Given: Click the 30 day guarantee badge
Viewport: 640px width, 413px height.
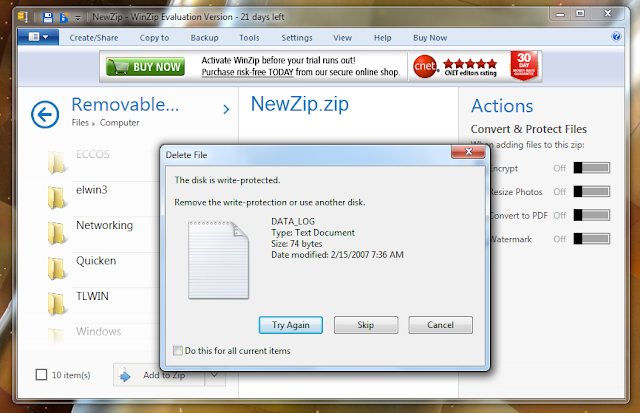Looking at the screenshot, I should pos(524,65).
